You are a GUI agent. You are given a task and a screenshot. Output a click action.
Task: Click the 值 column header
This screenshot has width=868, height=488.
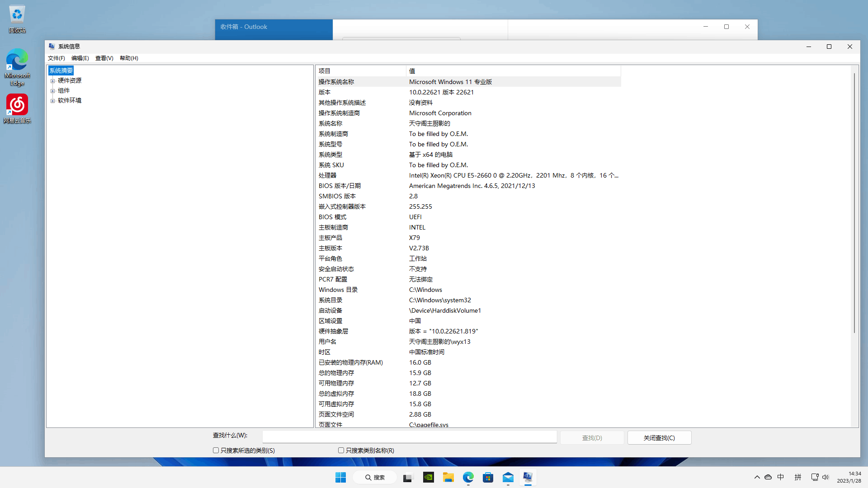click(514, 71)
